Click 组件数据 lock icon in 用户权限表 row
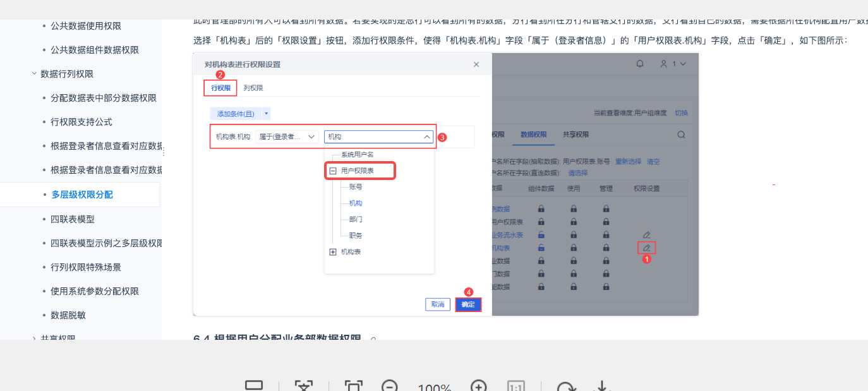Viewport: 868px width, 391px height. click(x=541, y=222)
